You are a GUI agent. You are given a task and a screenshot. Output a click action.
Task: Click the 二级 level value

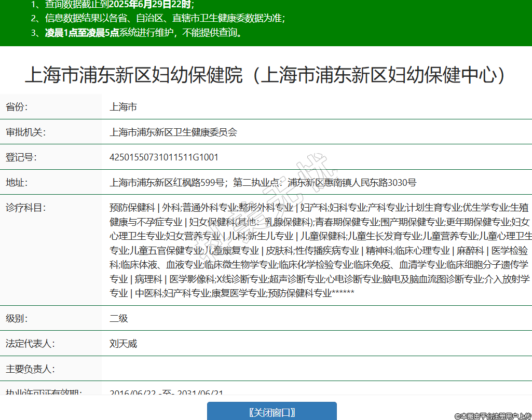[119, 318]
